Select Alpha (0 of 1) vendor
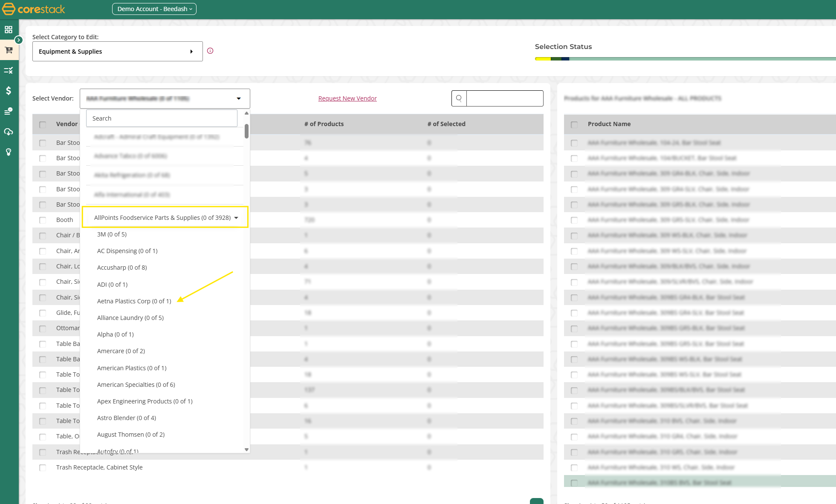836x504 pixels. (115, 334)
